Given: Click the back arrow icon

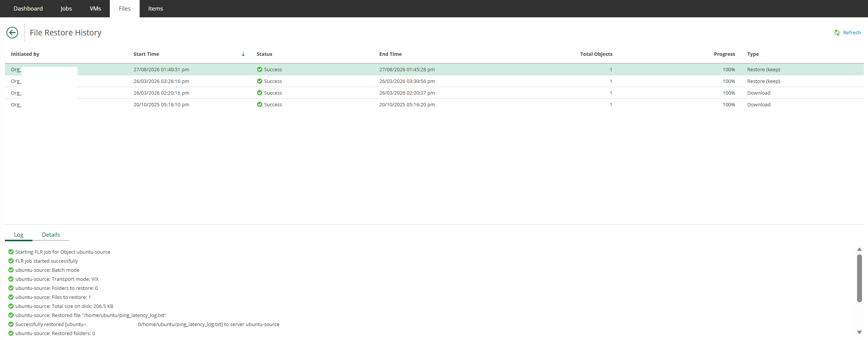Looking at the screenshot, I should [x=12, y=33].
